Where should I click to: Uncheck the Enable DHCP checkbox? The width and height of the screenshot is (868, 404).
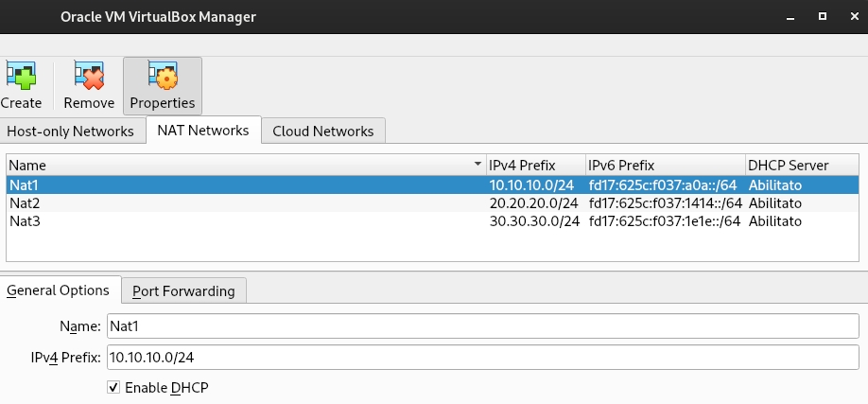[x=113, y=388]
